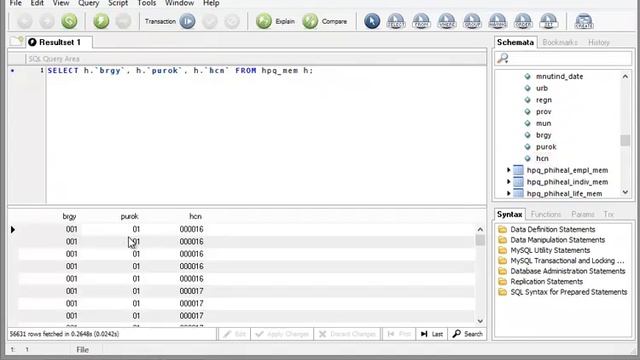Open the File menu
The image size is (640, 360).
pyautogui.click(x=16, y=3)
